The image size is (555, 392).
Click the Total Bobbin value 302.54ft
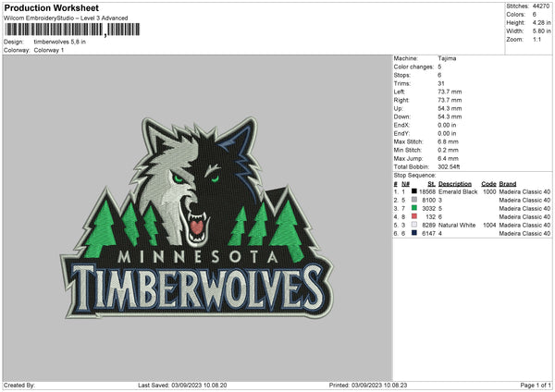click(x=449, y=166)
